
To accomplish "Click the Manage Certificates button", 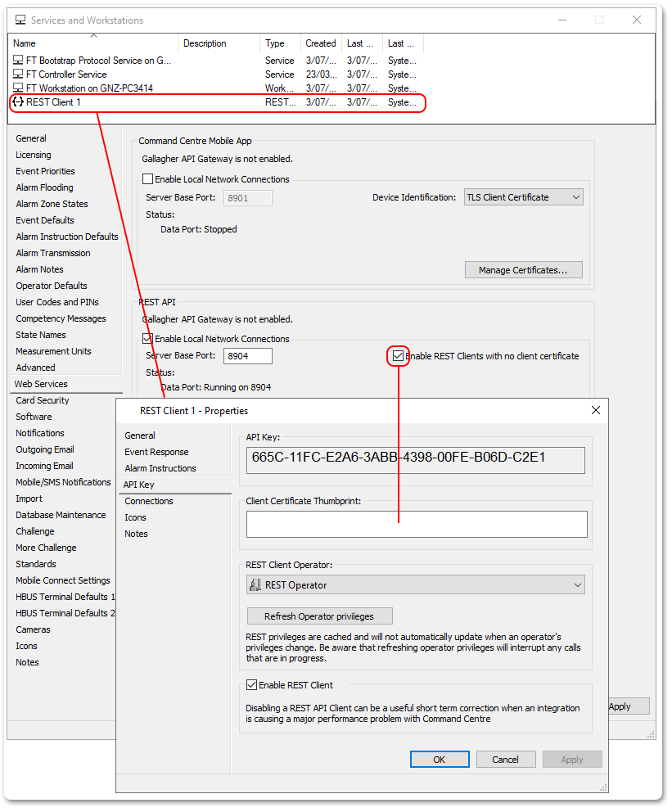I will [523, 270].
